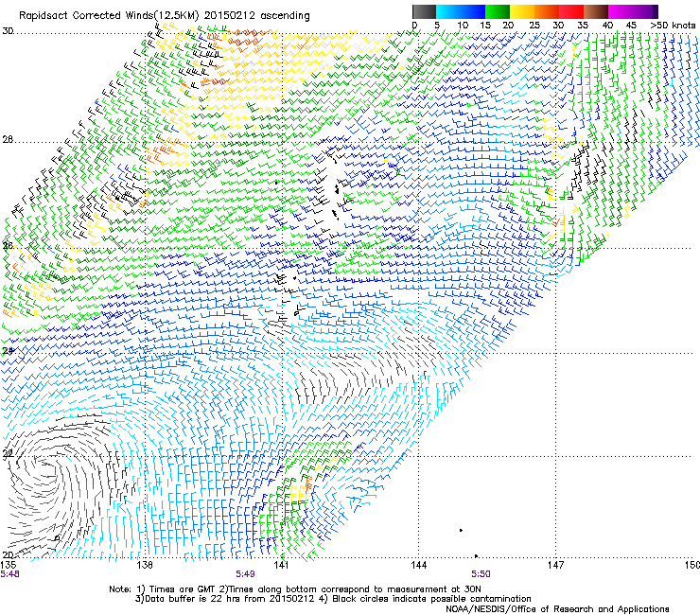Screen dimensions: 700x615
Task: Click the longitude label 135
Action: click(x=8, y=565)
